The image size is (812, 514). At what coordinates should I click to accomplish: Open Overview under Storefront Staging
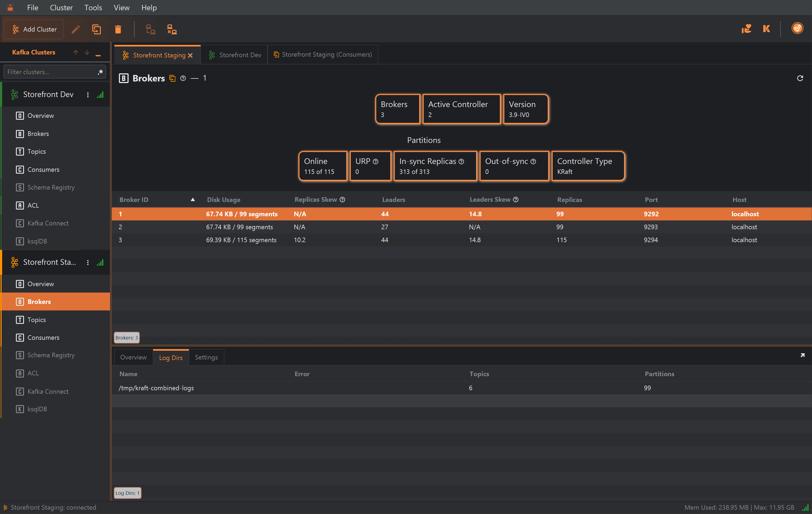56,284
